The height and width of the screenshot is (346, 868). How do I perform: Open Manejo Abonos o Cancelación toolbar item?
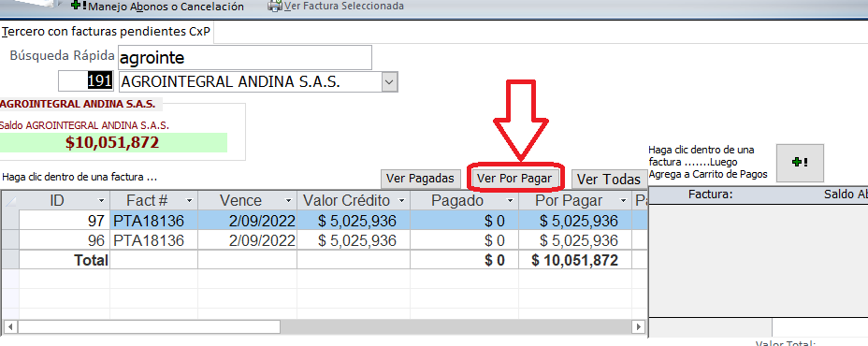(158, 7)
